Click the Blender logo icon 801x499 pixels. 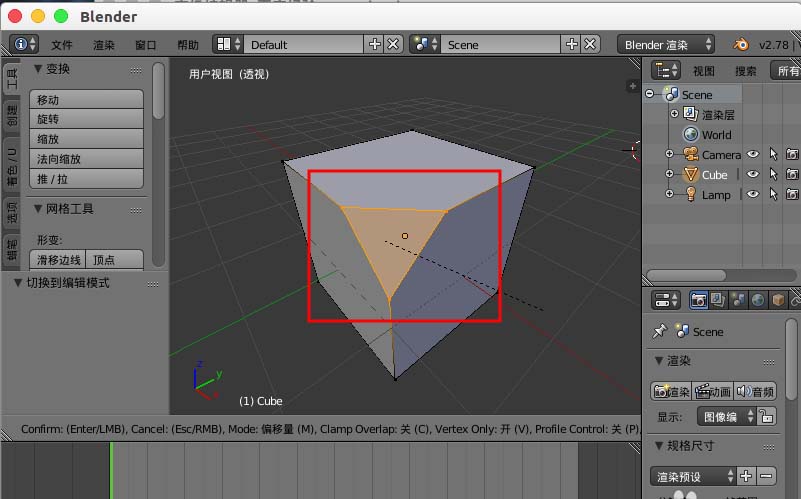[x=741, y=44]
